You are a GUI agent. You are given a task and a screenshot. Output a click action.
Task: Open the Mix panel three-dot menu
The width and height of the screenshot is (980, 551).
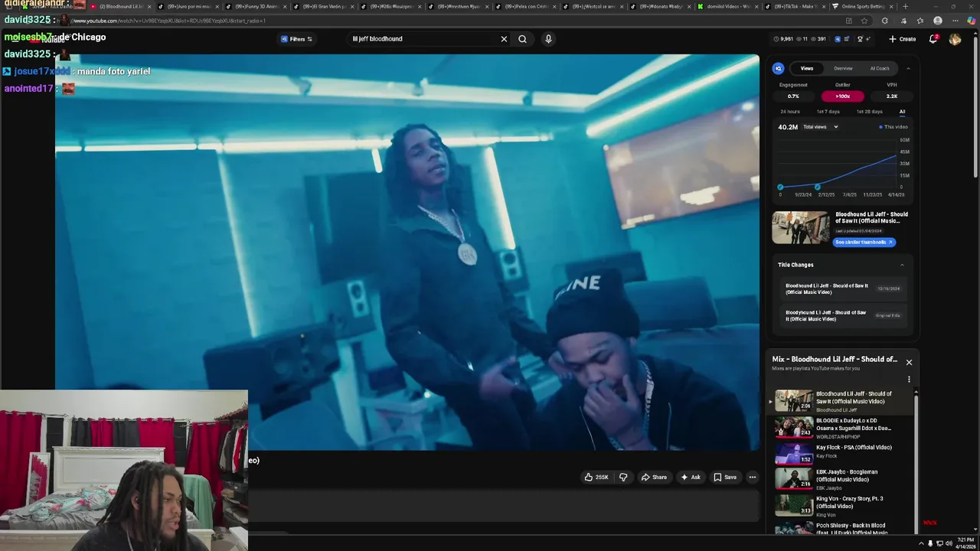coord(909,379)
